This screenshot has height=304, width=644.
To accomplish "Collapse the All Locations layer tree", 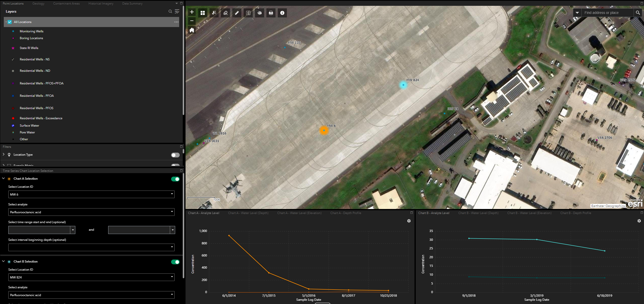I will click(6, 22).
